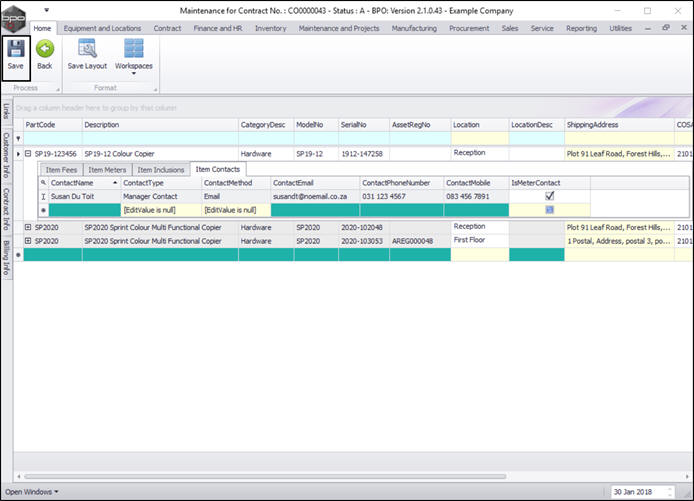The height and width of the screenshot is (501, 694).
Task: Open the Inventory ribbon tab
Action: coord(270,28)
